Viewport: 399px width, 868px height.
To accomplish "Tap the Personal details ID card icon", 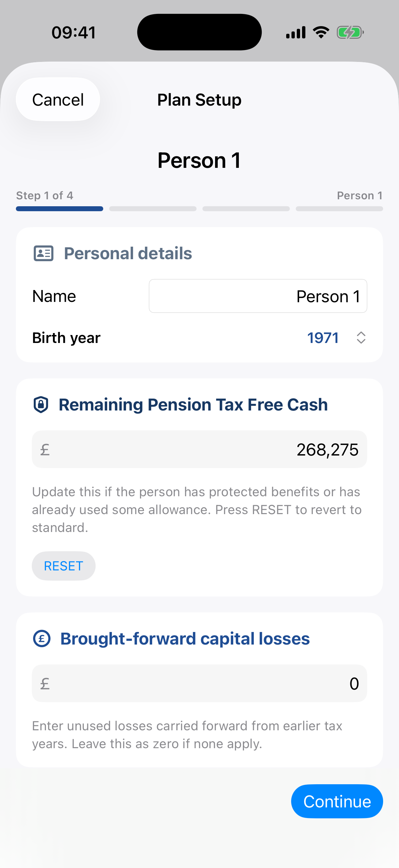I will tap(43, 253).
